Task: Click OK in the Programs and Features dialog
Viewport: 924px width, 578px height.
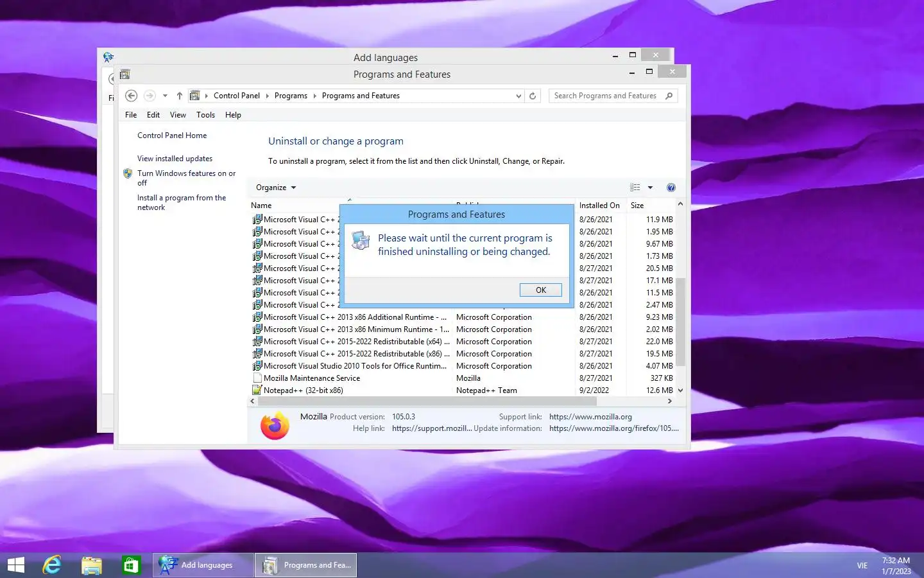Action: coord(540,290)
